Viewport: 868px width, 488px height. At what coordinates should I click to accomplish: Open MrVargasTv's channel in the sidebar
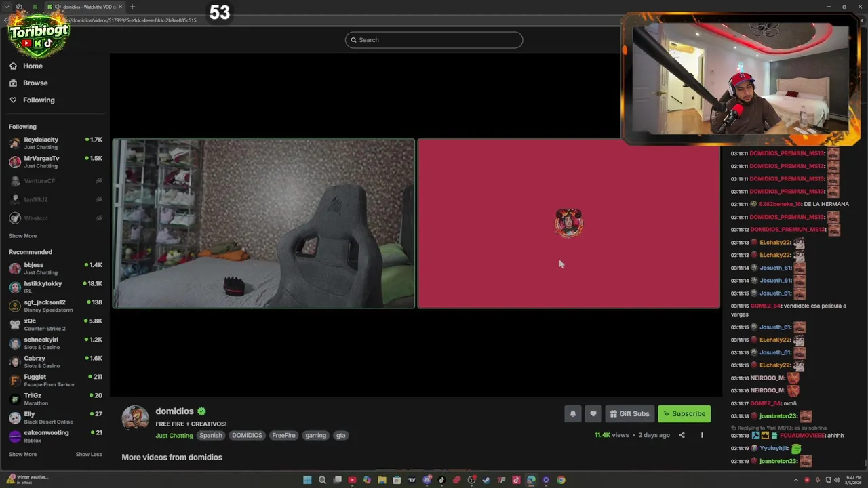[x=55, y=161]
